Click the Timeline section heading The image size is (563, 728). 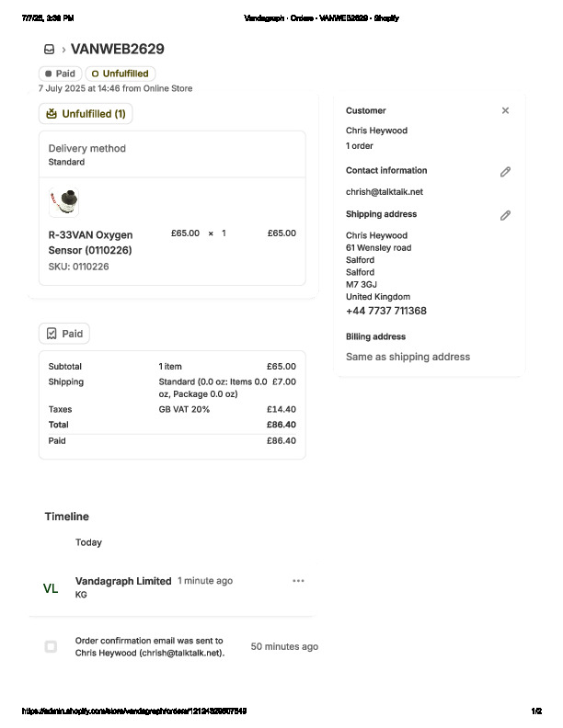pos(67,517)
